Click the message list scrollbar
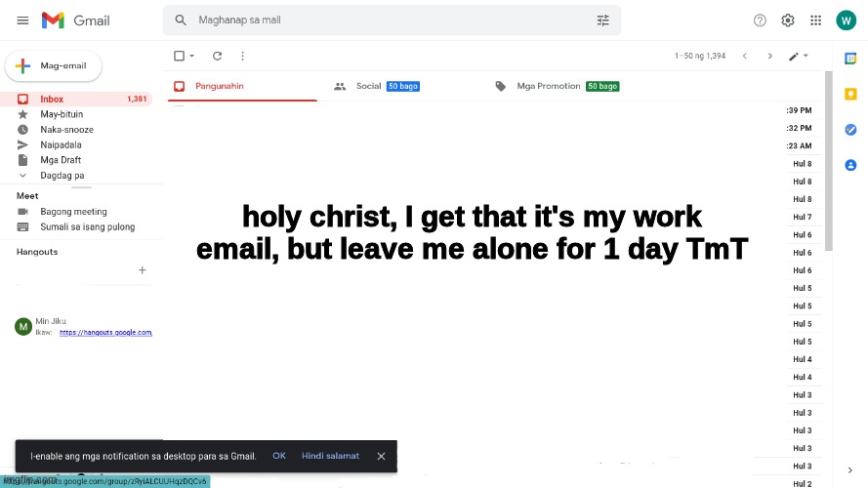This screenshot has height=488, width=868. pos(828,160)
